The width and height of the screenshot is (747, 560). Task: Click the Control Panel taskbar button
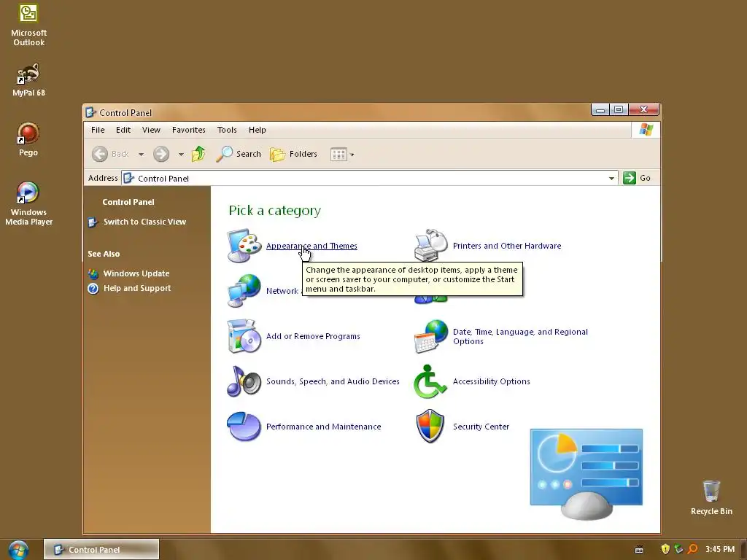coord(101,550)
